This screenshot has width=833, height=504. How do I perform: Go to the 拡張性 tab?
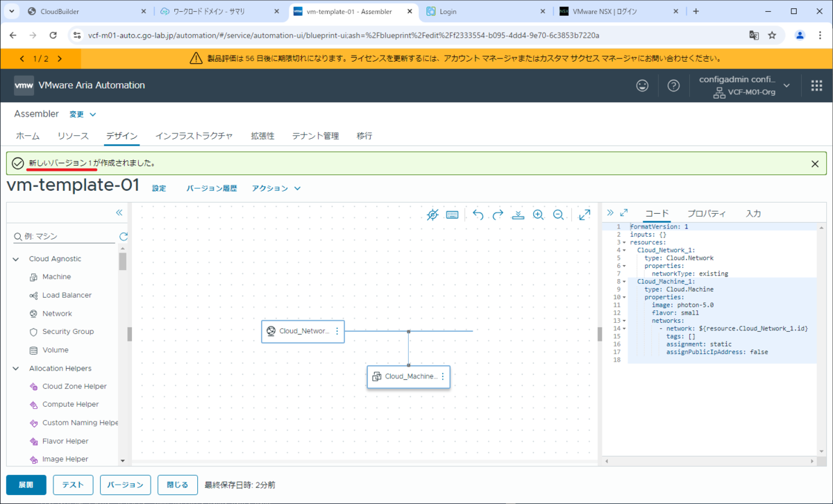(262, 136)
